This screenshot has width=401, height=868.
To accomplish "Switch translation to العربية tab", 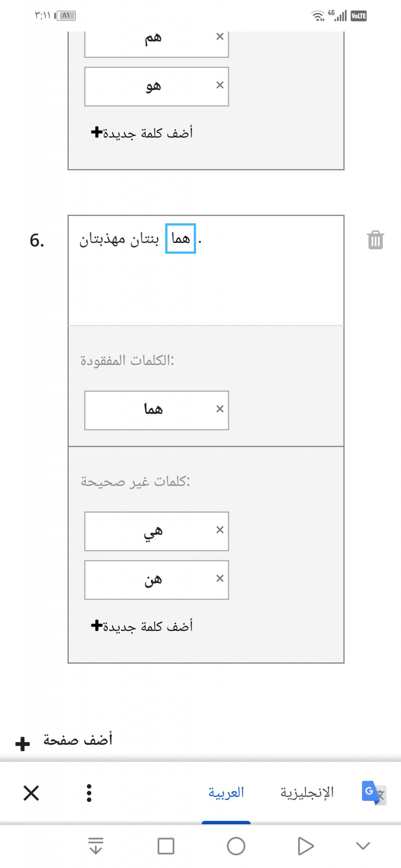I will 226,793.
